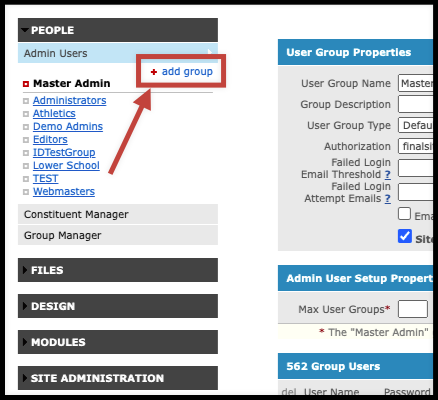Viewport: 438px width, 400px height.
Task: Click the 562 Group Users header
Action: point(355,366)
